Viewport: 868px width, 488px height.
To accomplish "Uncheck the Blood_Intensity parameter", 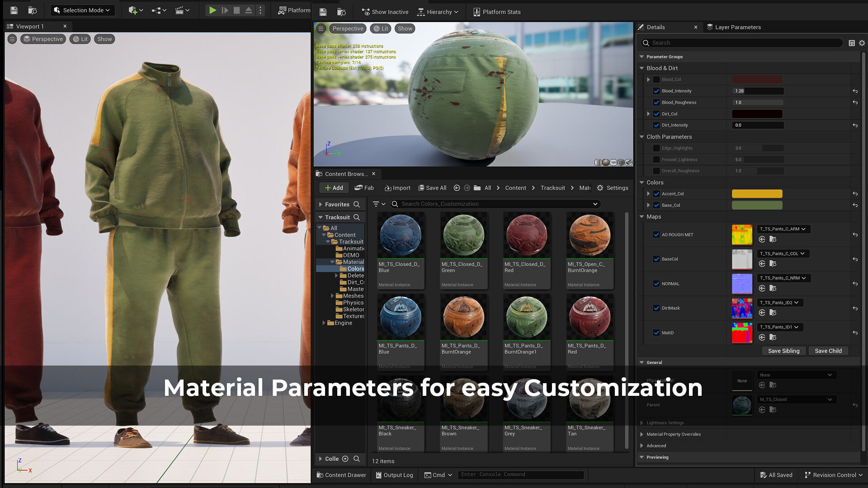I will (656, 91).
